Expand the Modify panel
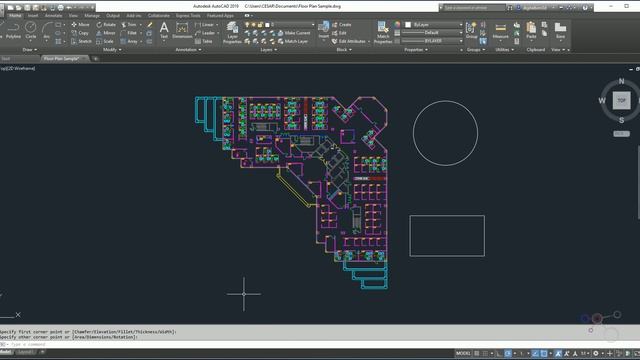 pyautogui.click(x=112, y=50)
